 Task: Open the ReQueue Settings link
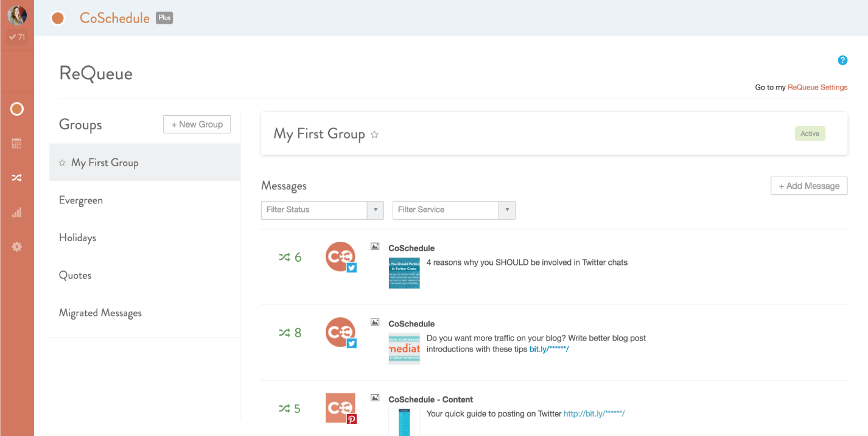tap(817, 87)
